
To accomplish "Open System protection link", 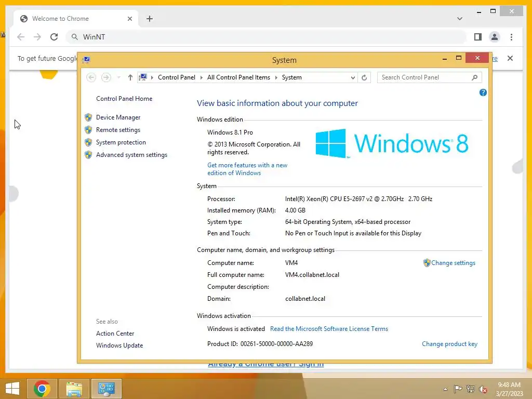I will tap(121, 142).
